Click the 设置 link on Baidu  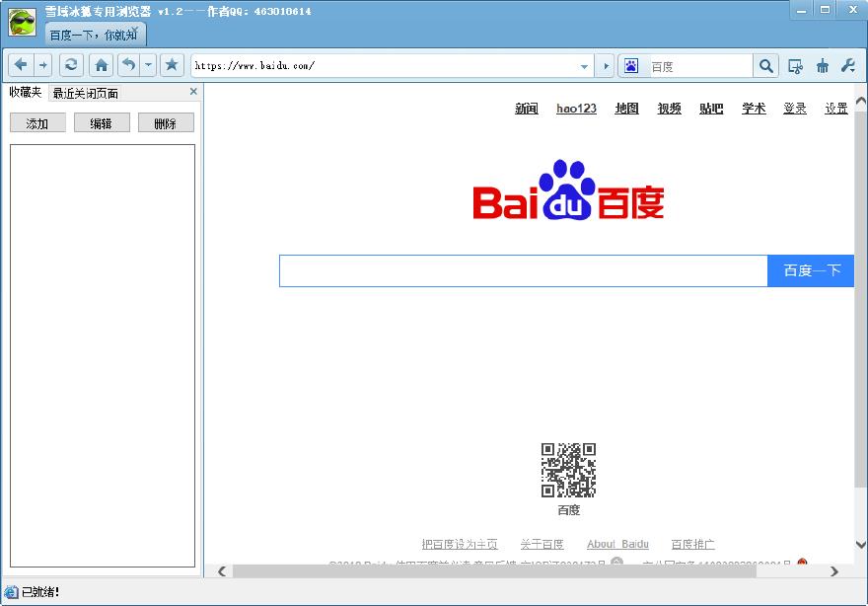(836, 109)
